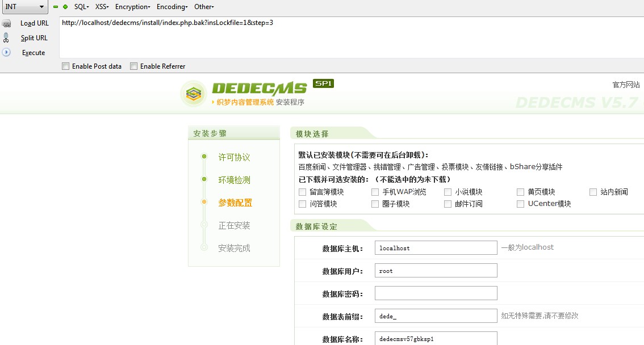Enable Post data checkbox

66,66
